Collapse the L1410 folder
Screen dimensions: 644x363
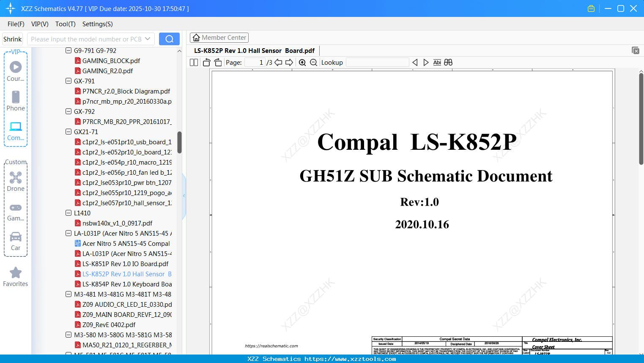tap(69, 213)
